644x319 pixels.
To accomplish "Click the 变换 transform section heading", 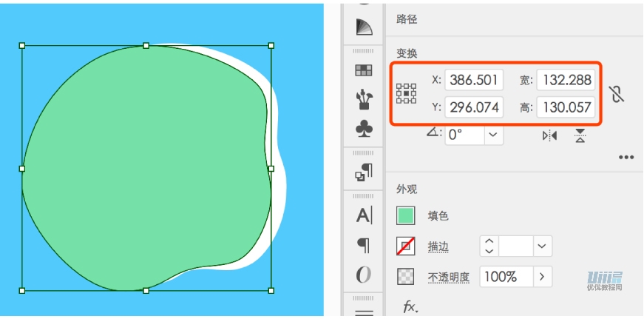I will 407,53.
